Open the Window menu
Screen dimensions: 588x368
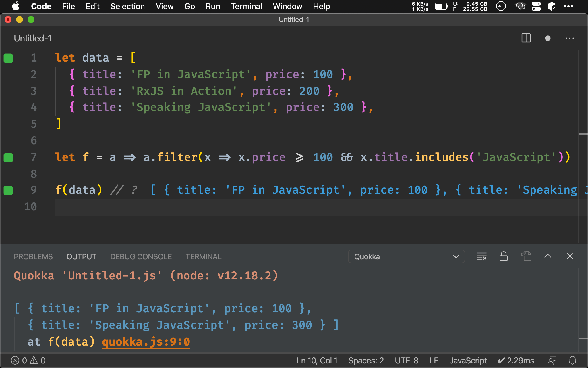[287, 6]
